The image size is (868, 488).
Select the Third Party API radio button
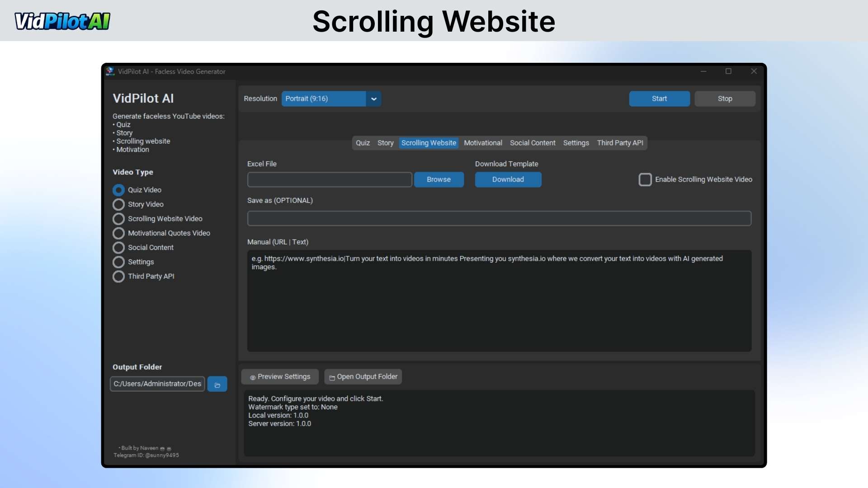[x=118, y=276]
